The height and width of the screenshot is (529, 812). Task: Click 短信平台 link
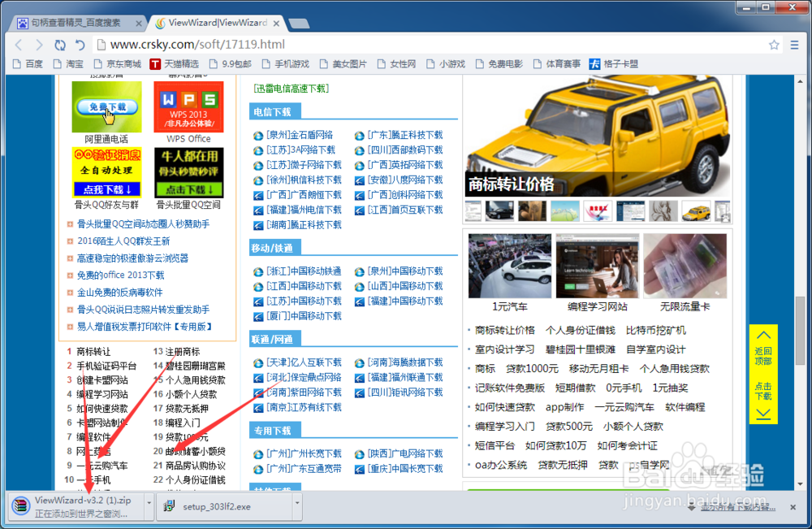pos(495,445)
